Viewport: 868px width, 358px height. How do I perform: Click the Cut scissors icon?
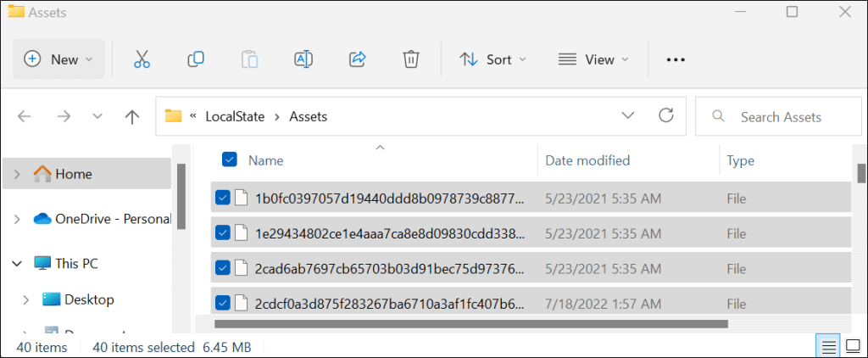click(142, 59)
